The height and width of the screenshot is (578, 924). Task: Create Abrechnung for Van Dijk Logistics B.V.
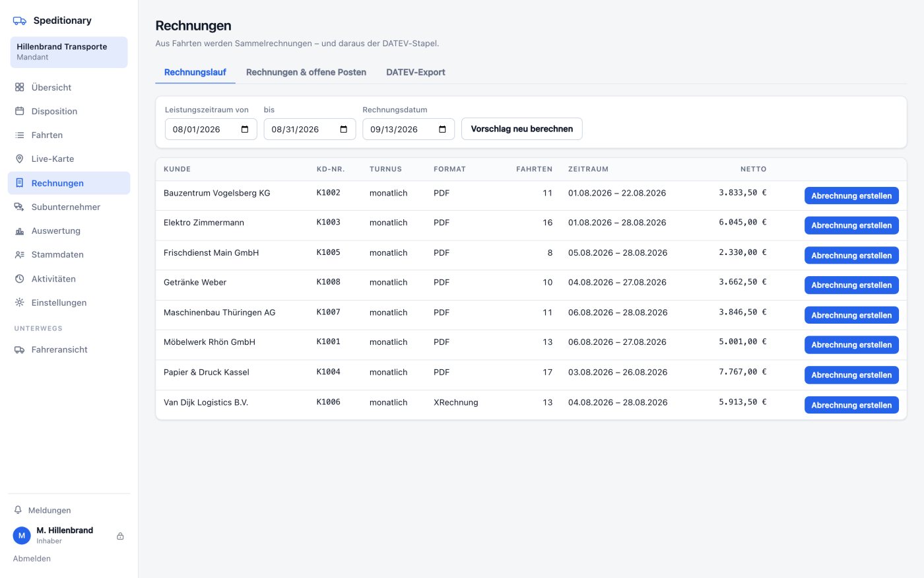(851, 405)
